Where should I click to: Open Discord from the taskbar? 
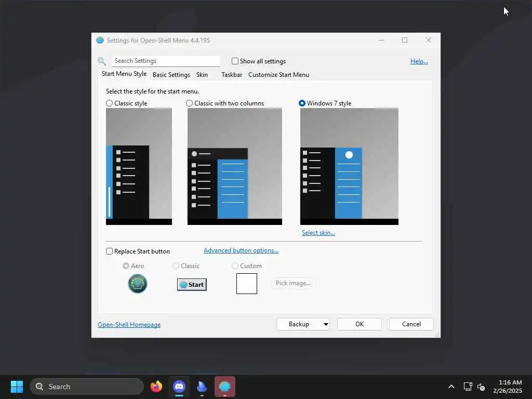coord(179,387)
